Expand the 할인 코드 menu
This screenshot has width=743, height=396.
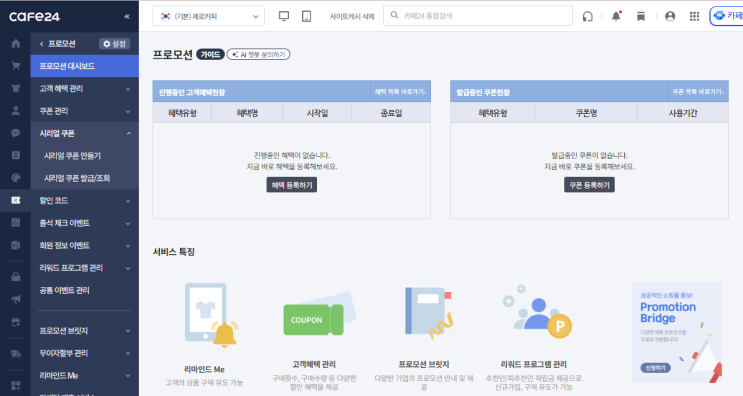point(84,200)
